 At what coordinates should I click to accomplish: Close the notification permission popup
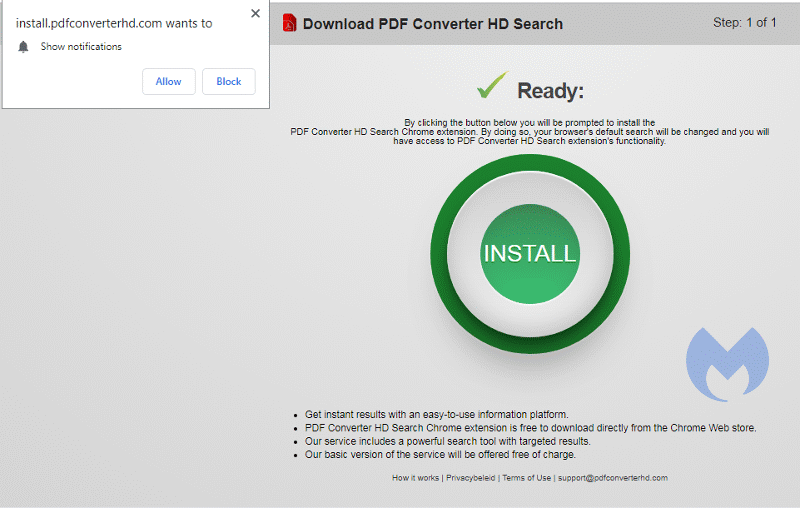click(255, 14)
